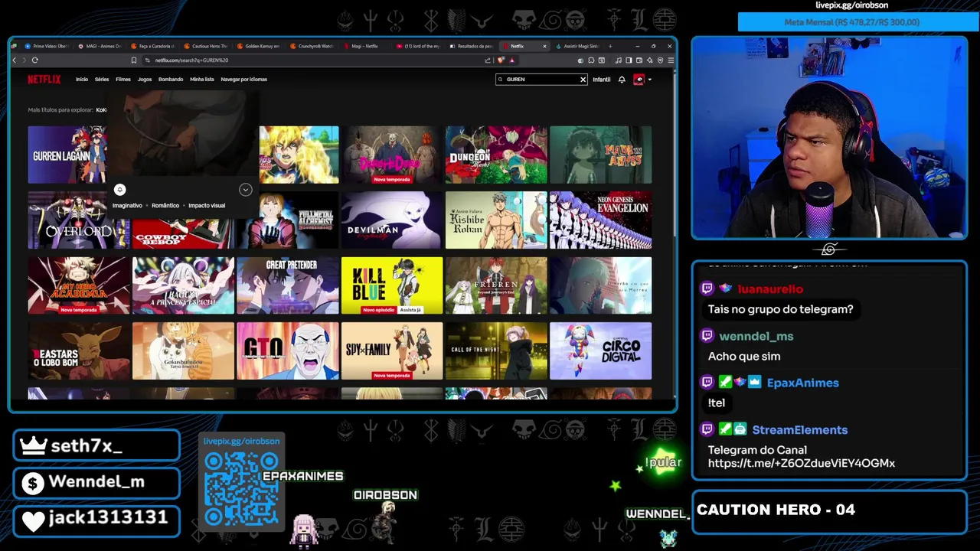Open Frieren thumbnail
This screenshot has width=980, height=551.
click(x=496, y=285)
